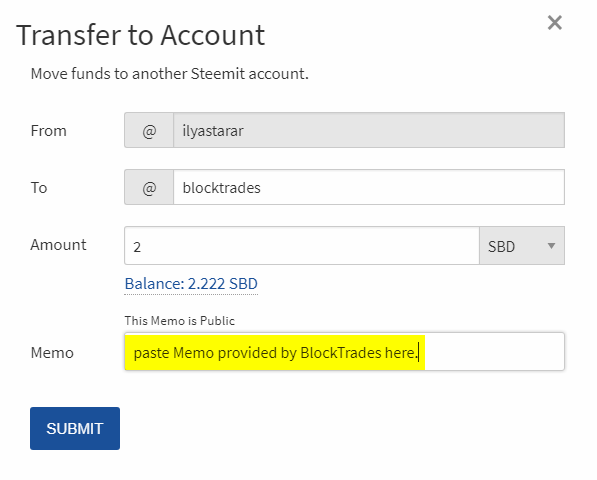Click empty space at the Memo field's end
597x480 pixels.
pyautogui.click(x=494, y=352)
